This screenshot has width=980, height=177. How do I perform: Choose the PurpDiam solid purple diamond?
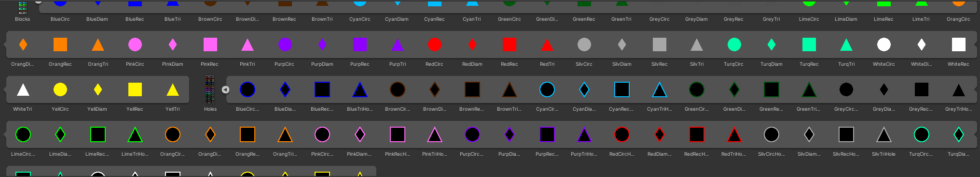pyautogui.click(x=322, y=44)
